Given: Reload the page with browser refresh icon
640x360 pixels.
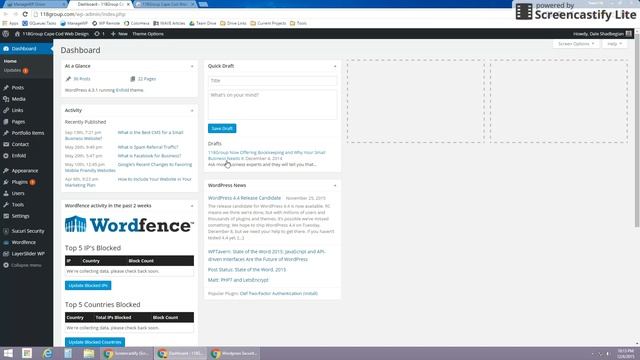Looking at the screenshot, I should click(25, 14).
